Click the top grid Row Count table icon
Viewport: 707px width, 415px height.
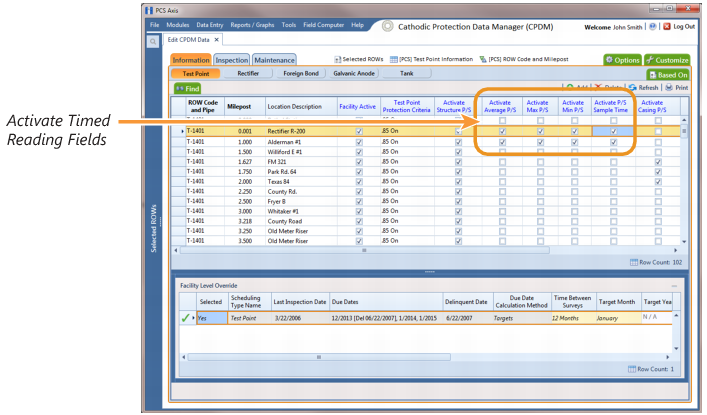pyautogui.click(x=634, y=262)
